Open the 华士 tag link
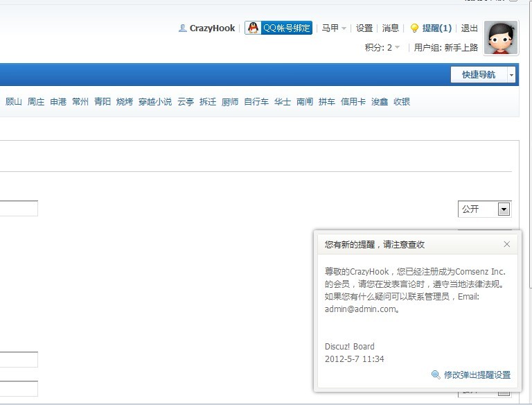This screenshot has width=532, height=405. pos(283,101)
